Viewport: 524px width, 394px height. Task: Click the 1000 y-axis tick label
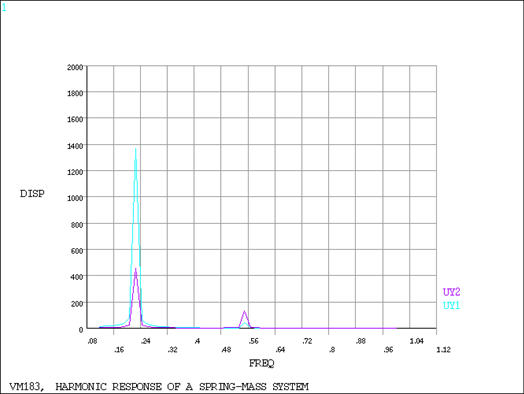click(x=75, y=199)
